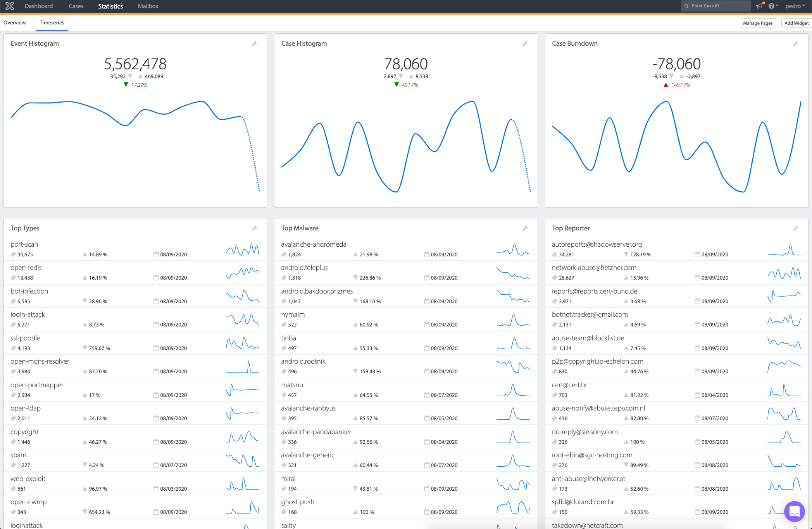Open the Dashboard menu item
The image size is (812, 529).
point(39,6)
